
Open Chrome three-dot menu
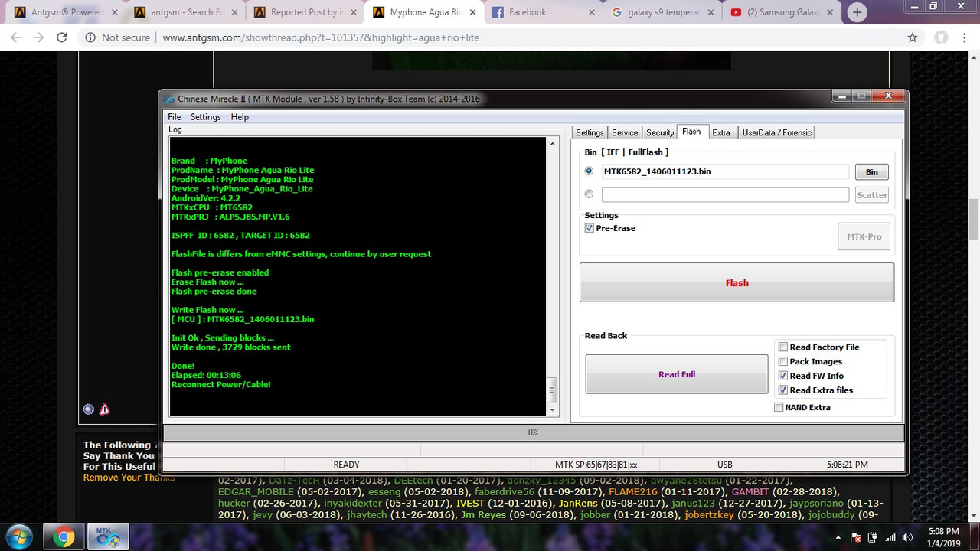tap(965, 37)
